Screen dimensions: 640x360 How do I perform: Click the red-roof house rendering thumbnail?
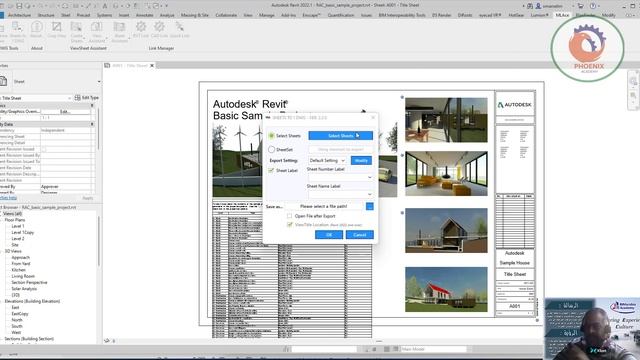coord(446,289)
